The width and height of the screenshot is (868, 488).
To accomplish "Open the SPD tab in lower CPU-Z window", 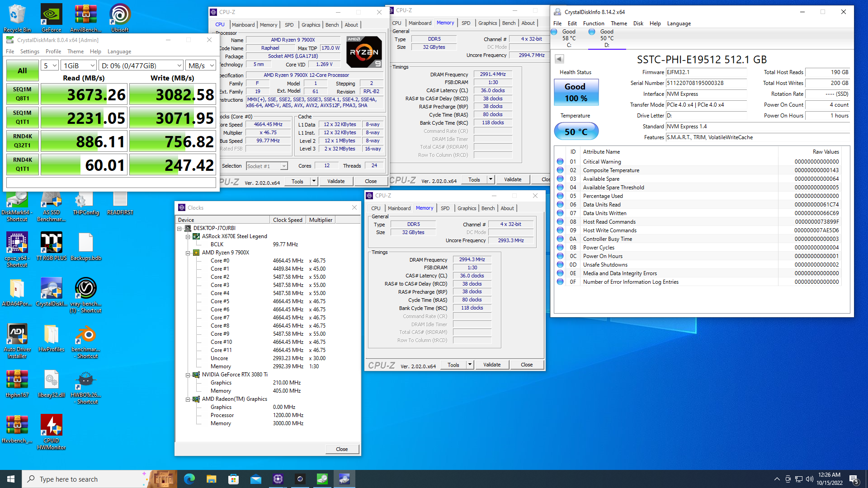I will click(445, 208).
